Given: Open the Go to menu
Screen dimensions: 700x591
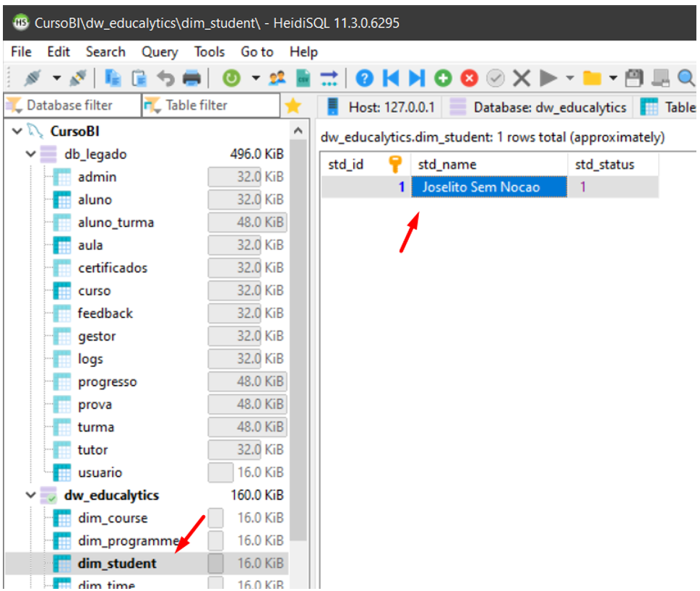Looking at the screenshot, I should pos(257,52).
